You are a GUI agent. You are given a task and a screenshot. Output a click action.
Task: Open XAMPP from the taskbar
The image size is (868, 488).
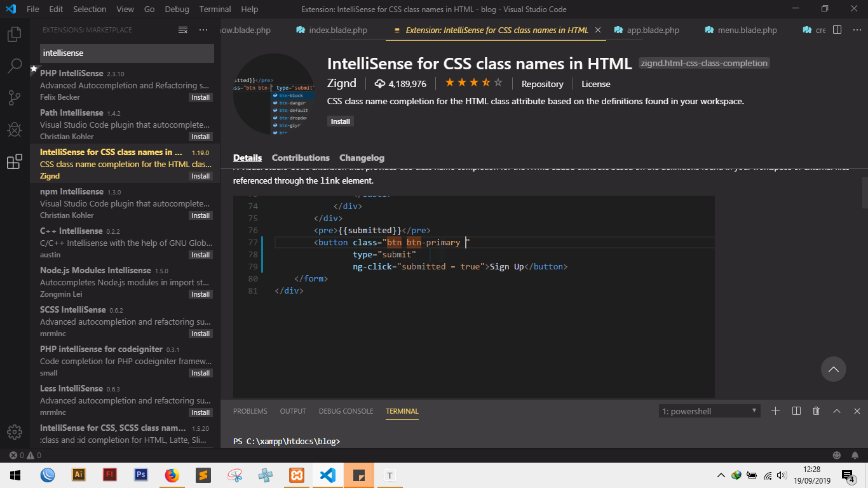(x=296, y=475)
